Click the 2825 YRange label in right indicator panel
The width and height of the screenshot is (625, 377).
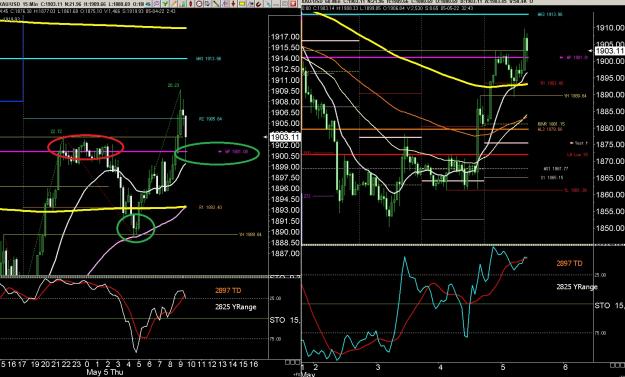577,287
